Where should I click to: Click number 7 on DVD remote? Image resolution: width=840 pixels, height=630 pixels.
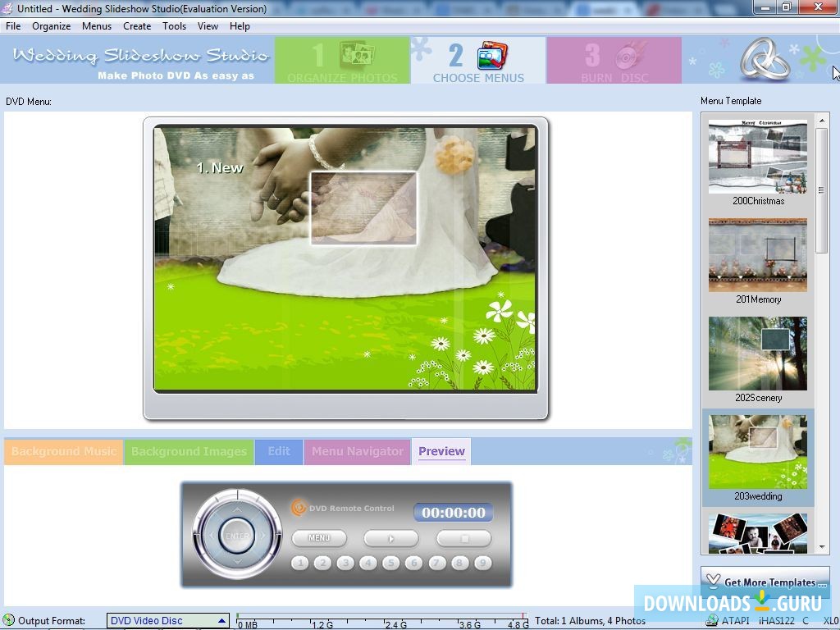(437, 563)
